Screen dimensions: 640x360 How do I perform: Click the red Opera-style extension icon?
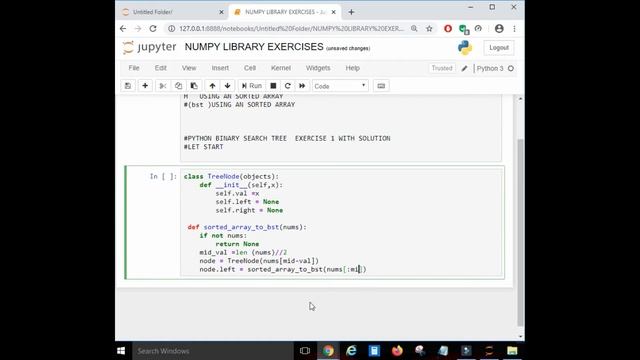point(448,29)
